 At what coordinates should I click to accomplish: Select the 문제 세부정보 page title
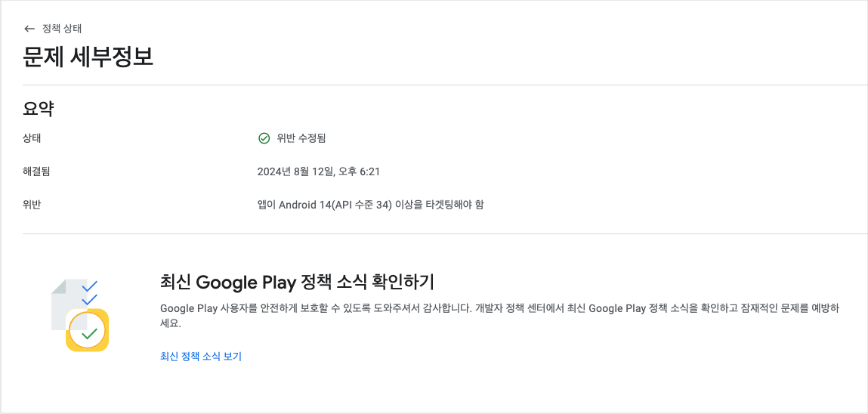pyautogui.click(x=88, y=57)
